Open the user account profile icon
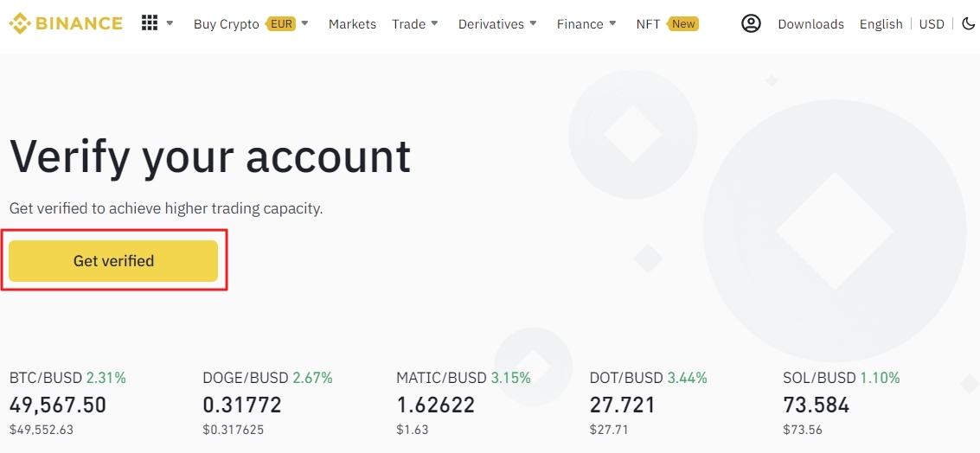The width and height of the screenshot is (980, 453). tap(751, 23)
